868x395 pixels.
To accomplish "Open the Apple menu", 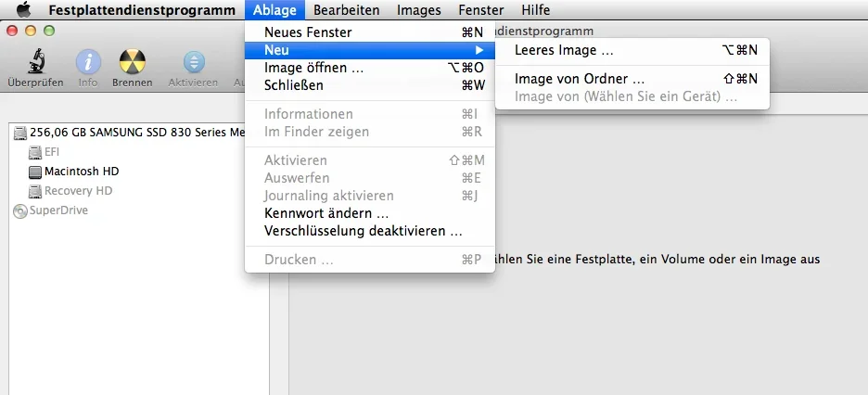I will pyautogui.click(x=24, y=10).
